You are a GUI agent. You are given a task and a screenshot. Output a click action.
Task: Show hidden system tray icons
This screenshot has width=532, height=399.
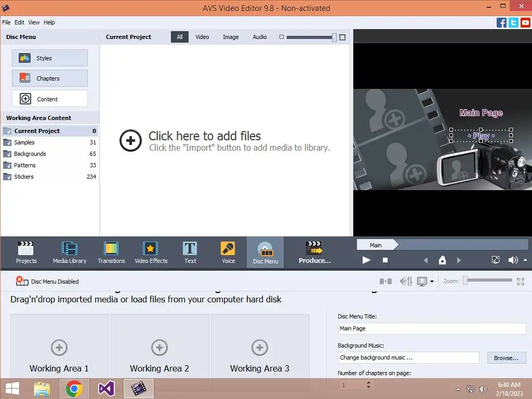point(458,389)
